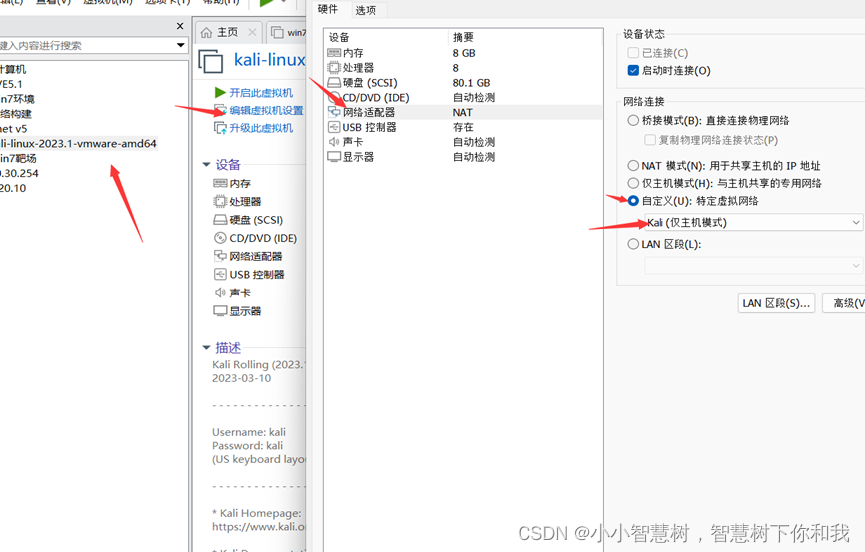Click the kali-linux VM title text
The image size is (865, 552).
pos(270,59)
